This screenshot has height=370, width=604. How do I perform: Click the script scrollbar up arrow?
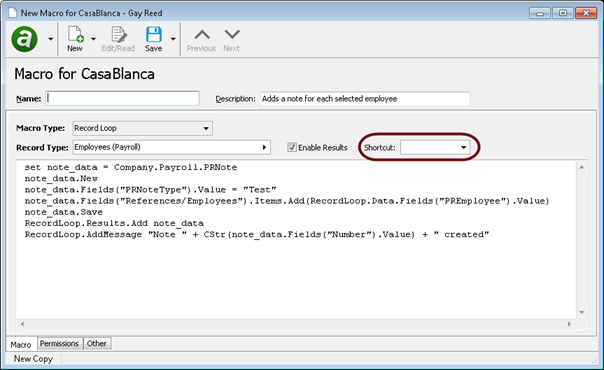[582, 167]
